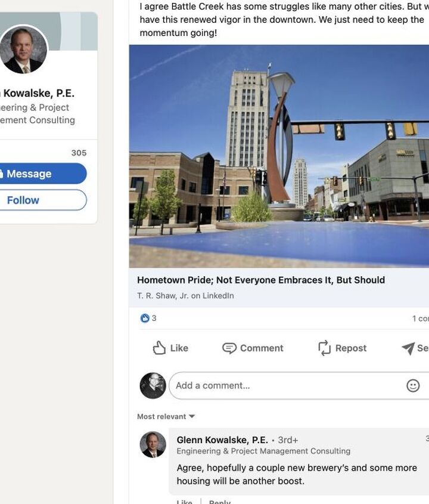Open the emoji picker in the comment box
This screenshot has height=504, width=429.
tap(413, 386)
